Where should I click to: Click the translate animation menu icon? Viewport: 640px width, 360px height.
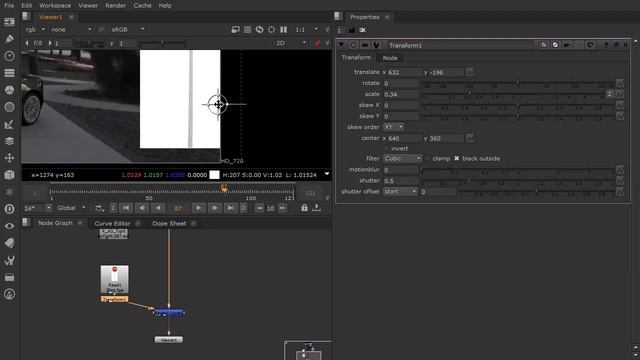click(x=470, y=72)
